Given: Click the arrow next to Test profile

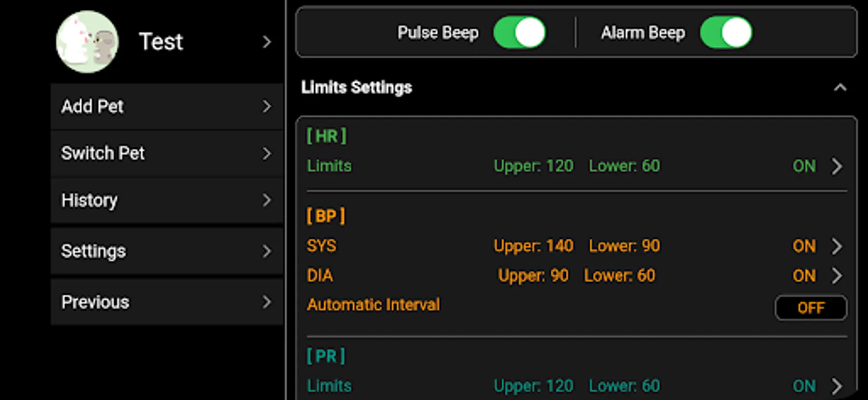Looking at the screenshot, I should [x=267, y=42].
